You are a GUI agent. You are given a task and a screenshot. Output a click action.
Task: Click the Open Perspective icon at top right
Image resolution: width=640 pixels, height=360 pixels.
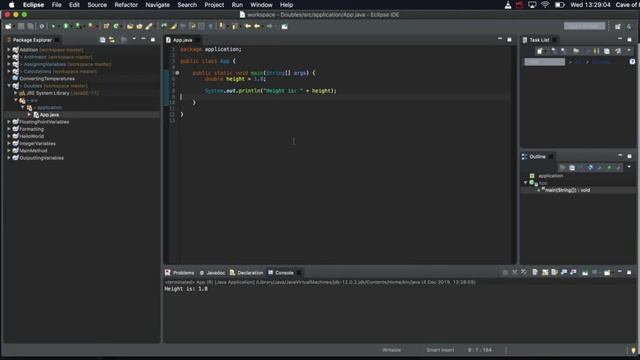(618, 26)
